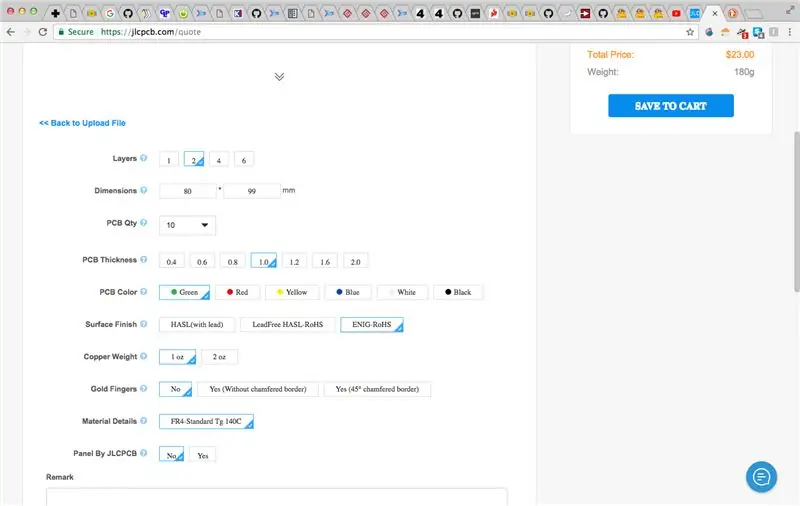Click the 180g weight value
The height and width of the screenshot is (506, 800).
[x=744, y=72]
